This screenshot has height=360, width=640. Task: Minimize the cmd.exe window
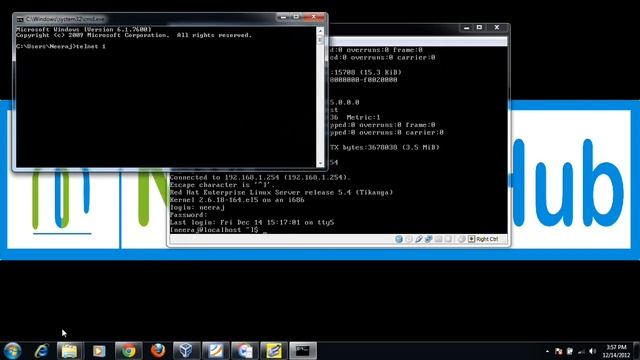(283, 17)
